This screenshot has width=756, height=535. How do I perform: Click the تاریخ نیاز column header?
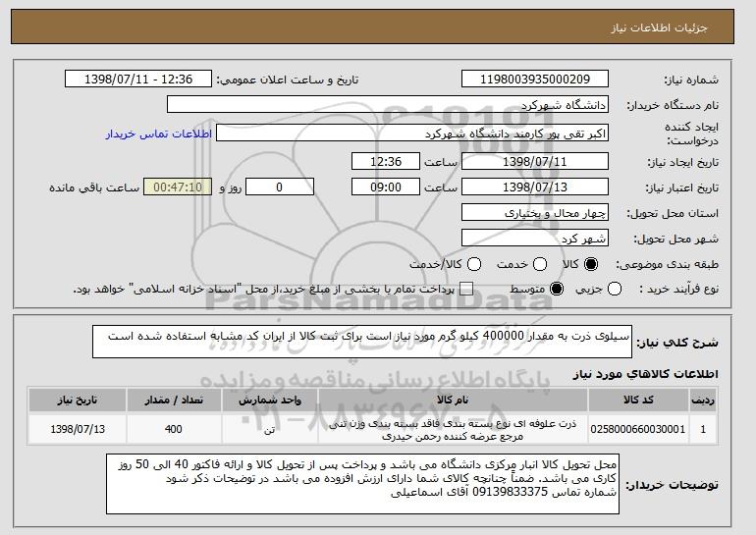pos(78,401)
